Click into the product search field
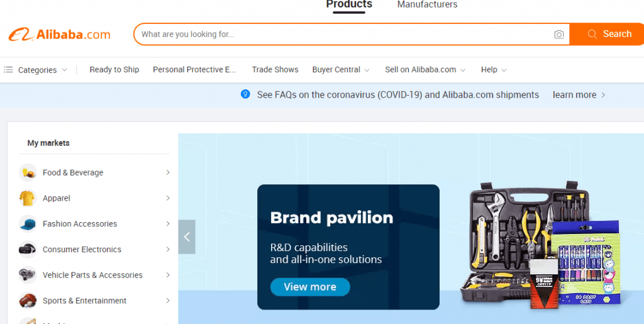 click(343, 35)
